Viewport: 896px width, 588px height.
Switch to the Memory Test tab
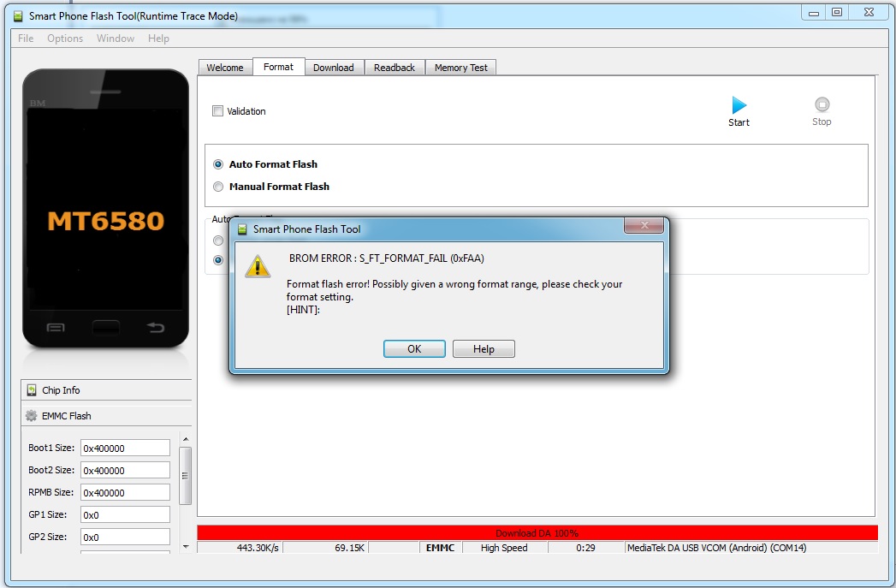pos(461,68)
